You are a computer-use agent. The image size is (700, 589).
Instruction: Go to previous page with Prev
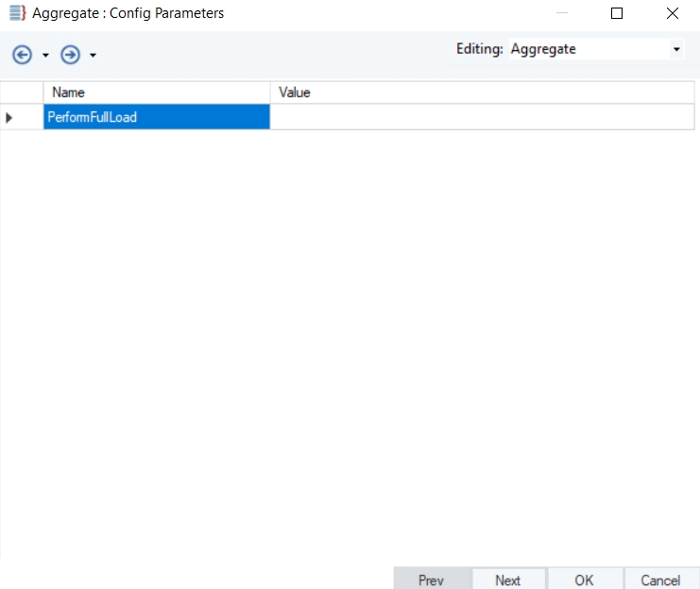[x=432, y=580]
